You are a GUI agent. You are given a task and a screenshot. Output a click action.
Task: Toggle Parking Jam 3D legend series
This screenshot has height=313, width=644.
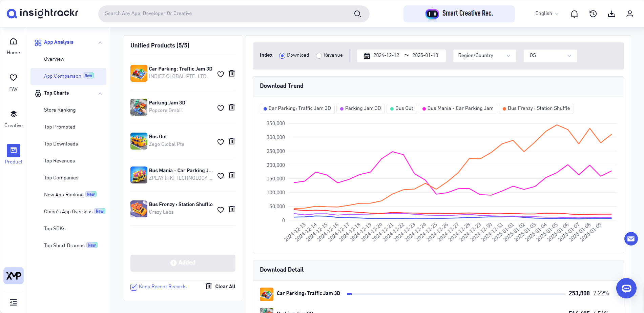point(360,109)
